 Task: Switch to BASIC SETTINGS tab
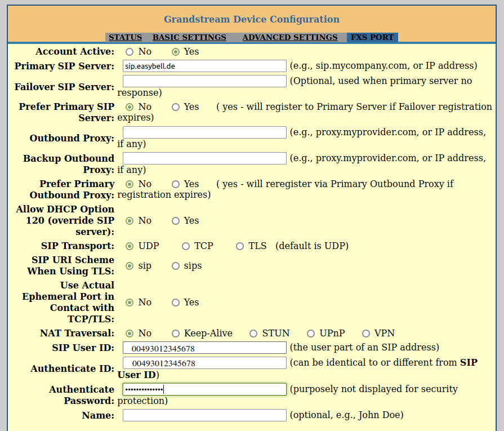coord(189,37)
